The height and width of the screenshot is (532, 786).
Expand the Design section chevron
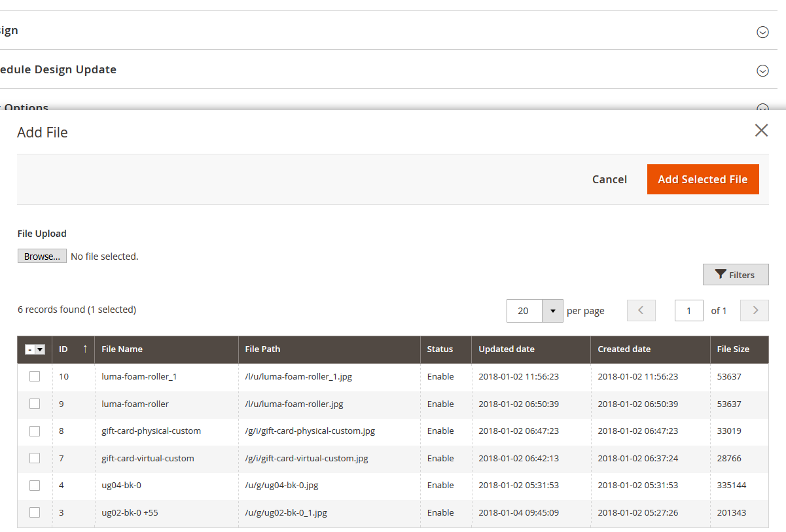[762, 31]
